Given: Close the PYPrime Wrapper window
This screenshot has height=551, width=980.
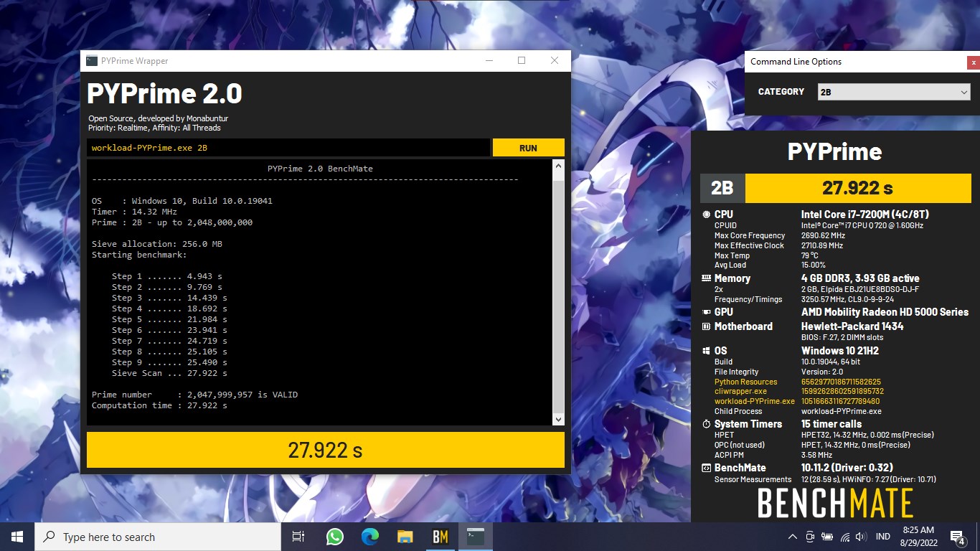Looking at the screenshot, I should pos(555,61).
